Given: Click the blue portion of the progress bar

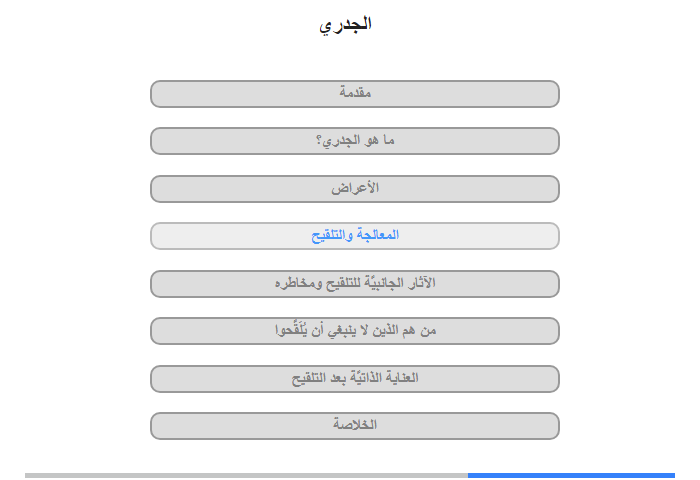Looking at the screenshot, I should coord(571,476).
